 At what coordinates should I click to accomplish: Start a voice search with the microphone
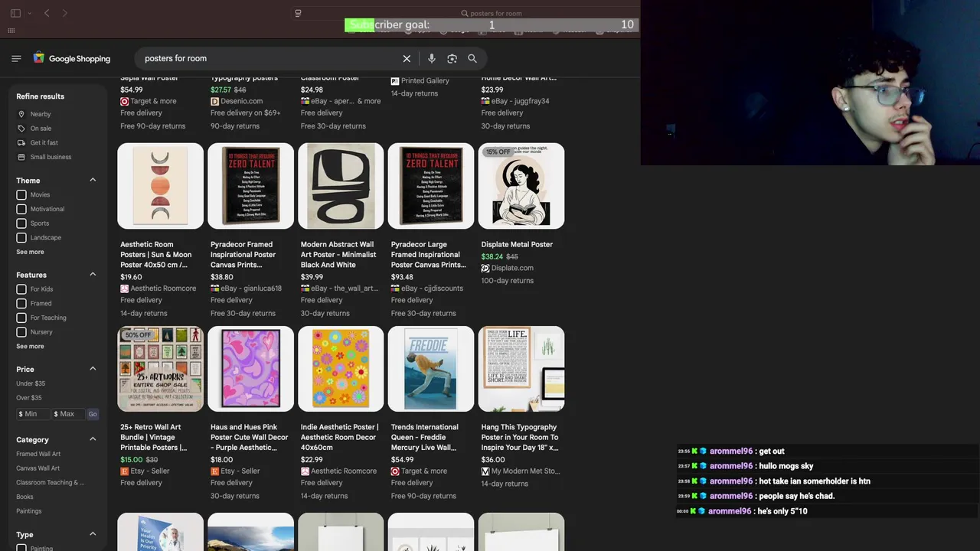pyautogui.click(x=432, y=58)
